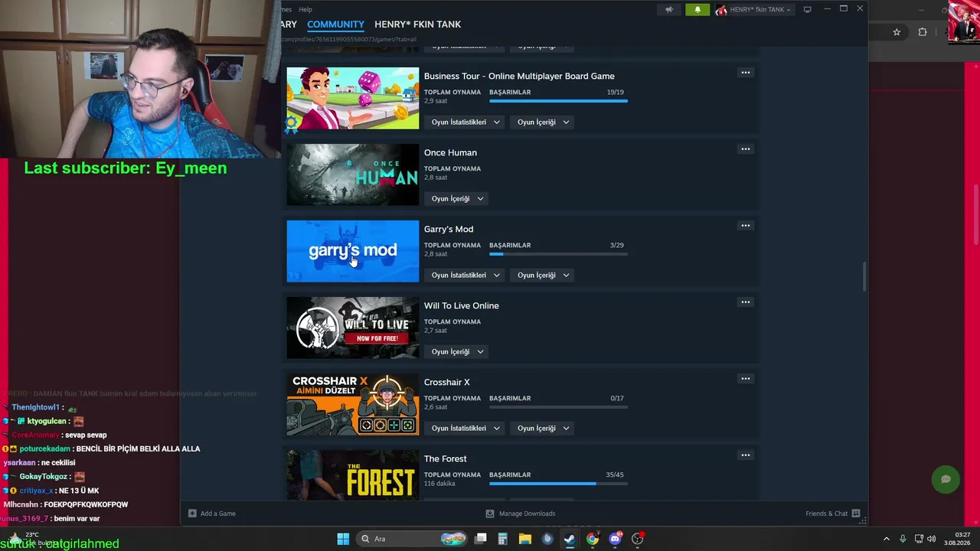
Task: Open Task View on the taskbar
Action: click(x=481, y=539)
